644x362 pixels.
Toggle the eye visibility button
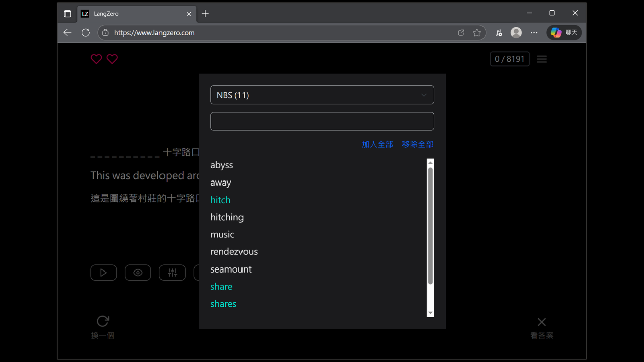[138, 273]
